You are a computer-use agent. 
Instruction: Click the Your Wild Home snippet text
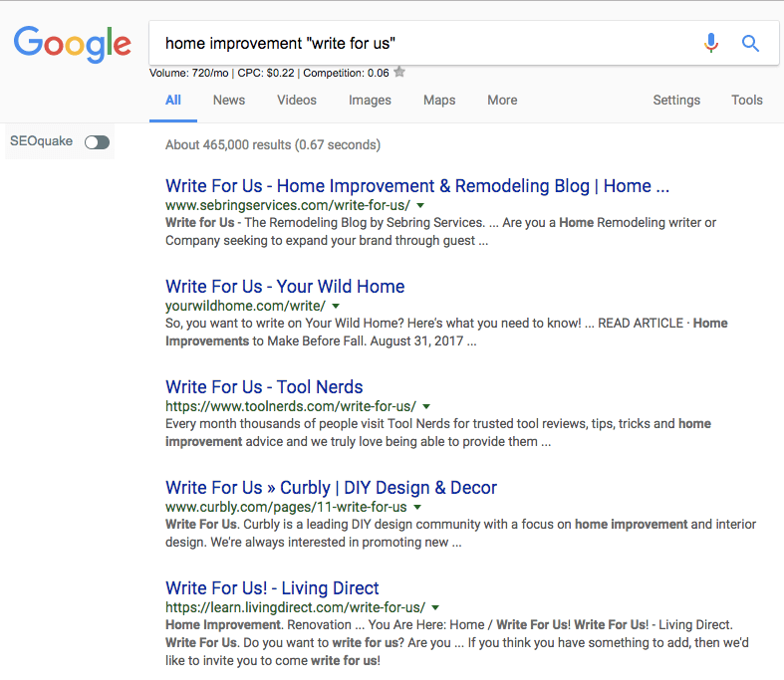[446, 332]
